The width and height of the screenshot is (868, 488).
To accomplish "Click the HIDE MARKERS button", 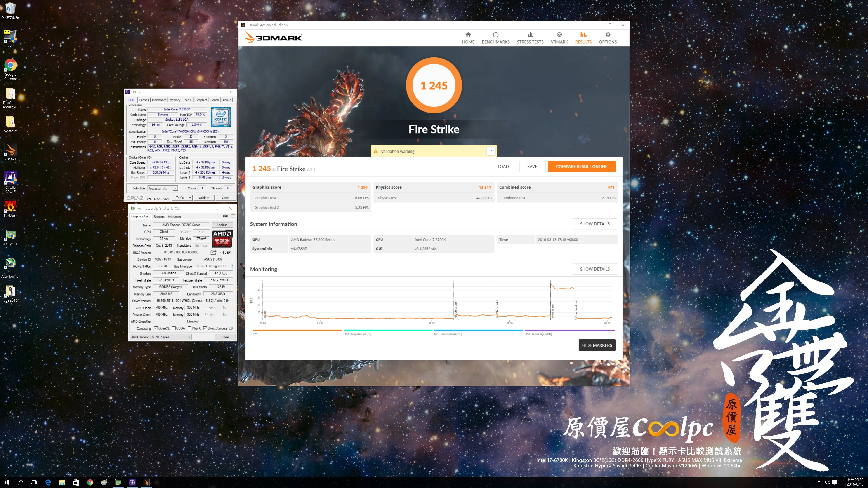I will (597, 345).
